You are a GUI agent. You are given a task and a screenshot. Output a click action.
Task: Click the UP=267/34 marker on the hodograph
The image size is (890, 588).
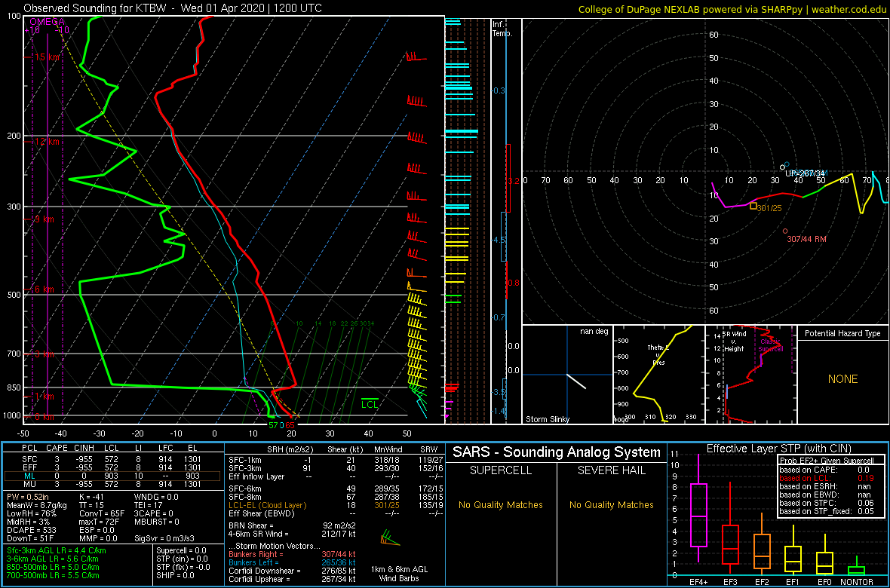(x=782, y=167)
